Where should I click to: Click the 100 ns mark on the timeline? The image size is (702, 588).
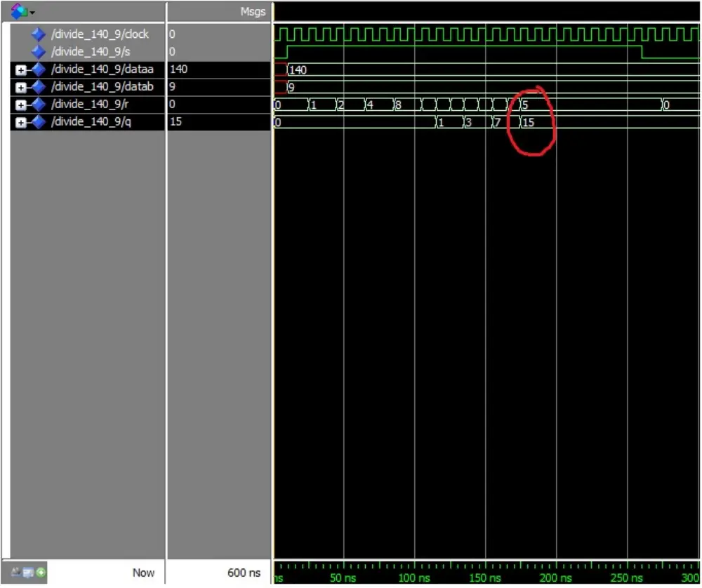414,577
